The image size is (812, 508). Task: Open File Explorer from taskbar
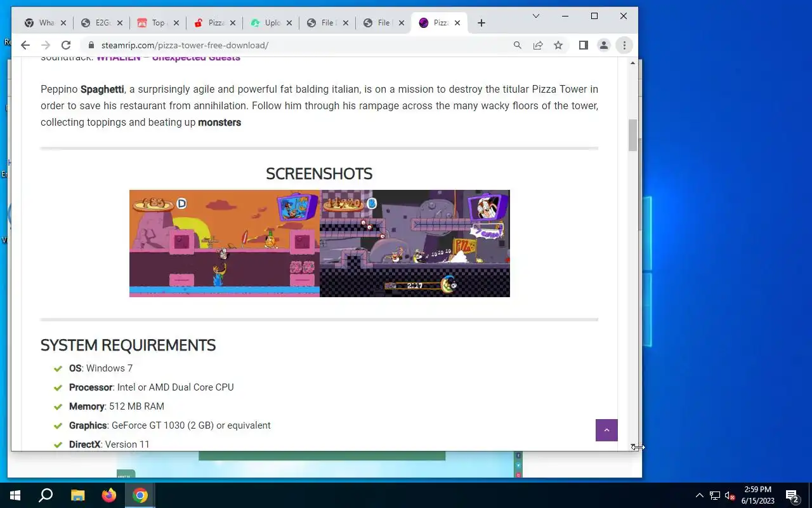point(77,495)
